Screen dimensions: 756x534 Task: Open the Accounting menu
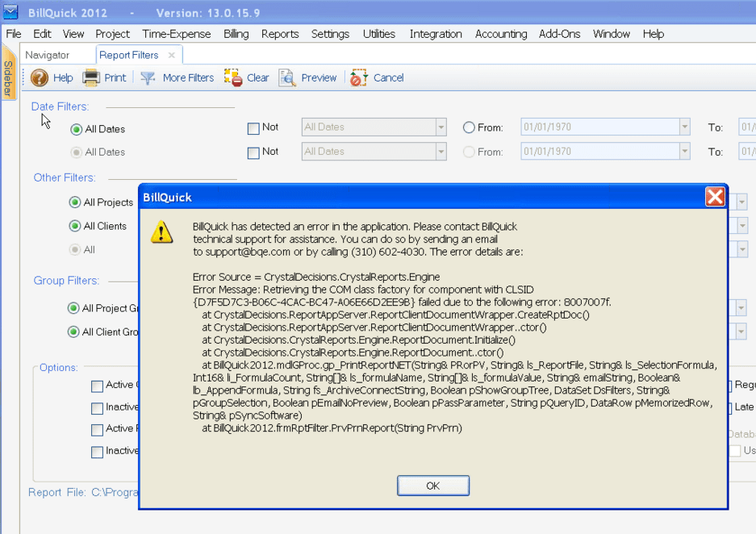pos(501,34)
